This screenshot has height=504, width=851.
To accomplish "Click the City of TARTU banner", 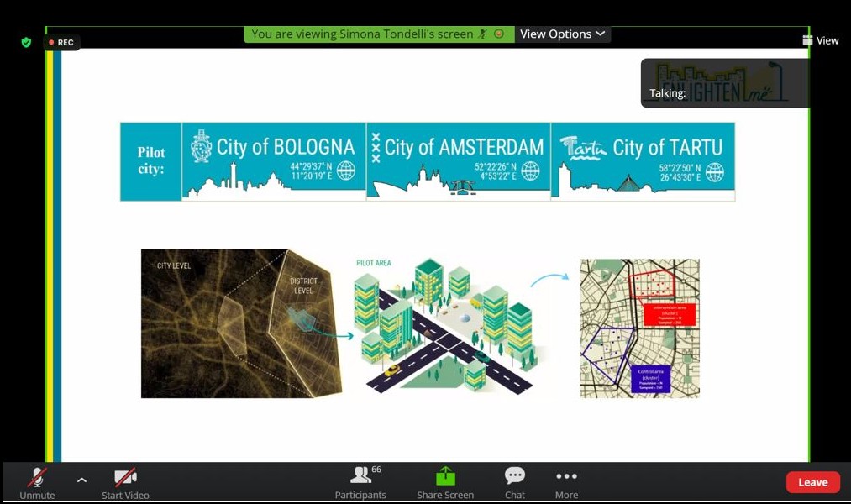I will 643,161.
